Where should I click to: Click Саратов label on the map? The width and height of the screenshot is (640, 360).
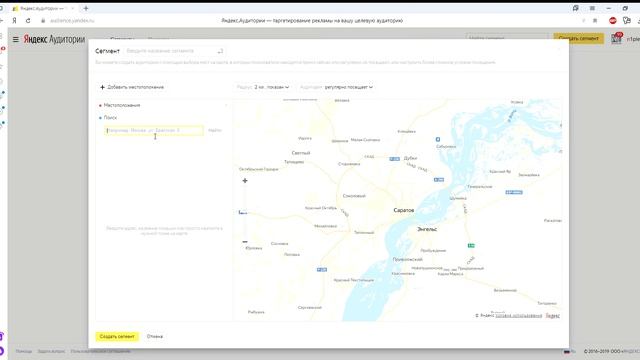point(404,210)
